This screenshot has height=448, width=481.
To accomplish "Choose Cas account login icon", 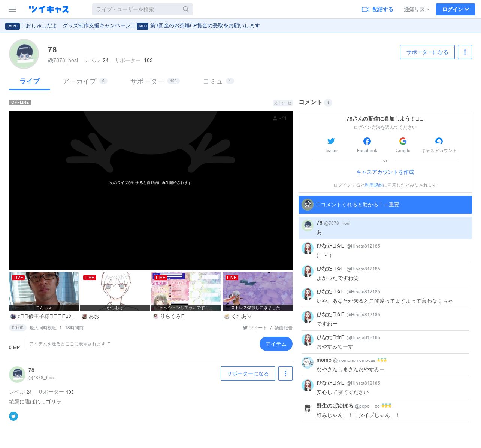I will [439, 141].
